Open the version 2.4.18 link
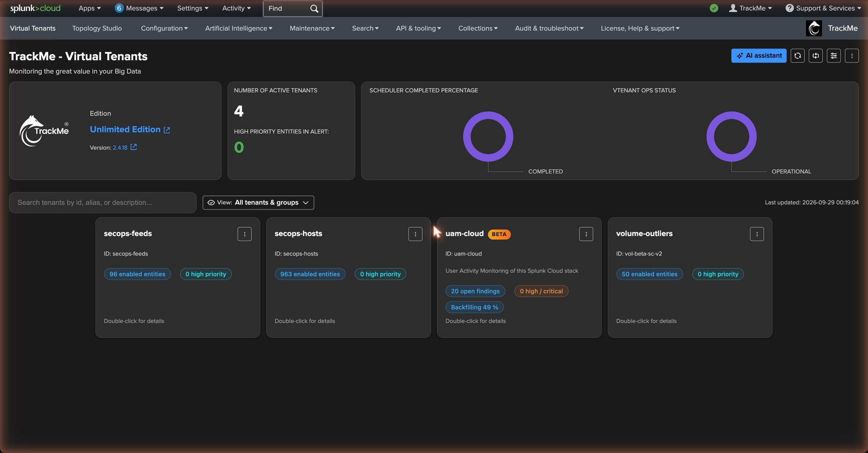The image size is (868, 453). tap(120, 148)
